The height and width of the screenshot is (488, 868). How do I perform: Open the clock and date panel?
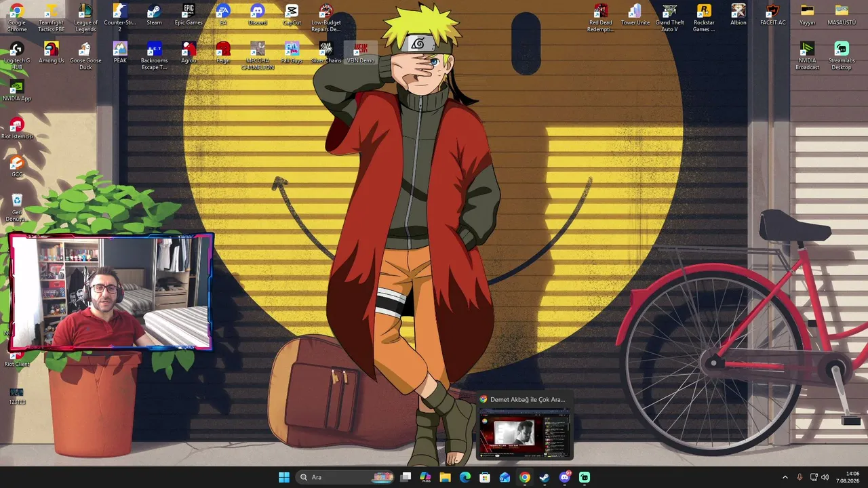tap(848, 477)
